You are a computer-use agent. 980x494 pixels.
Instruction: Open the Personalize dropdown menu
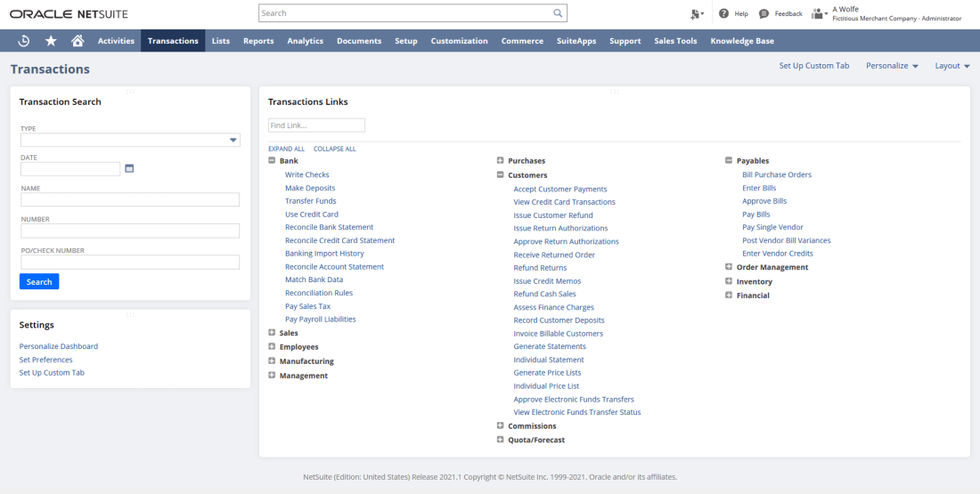[x=892, y=66]
